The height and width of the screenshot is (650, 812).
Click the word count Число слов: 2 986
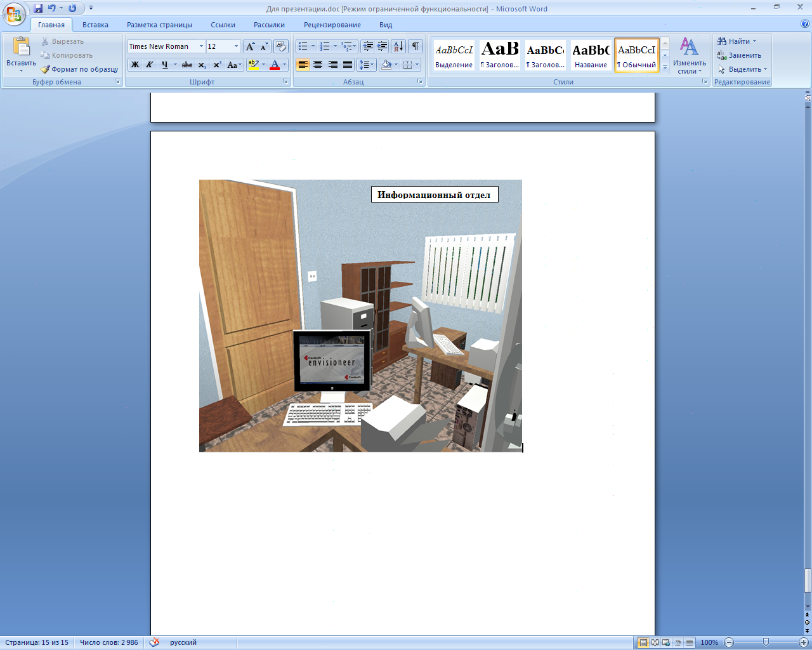[108, 642]
